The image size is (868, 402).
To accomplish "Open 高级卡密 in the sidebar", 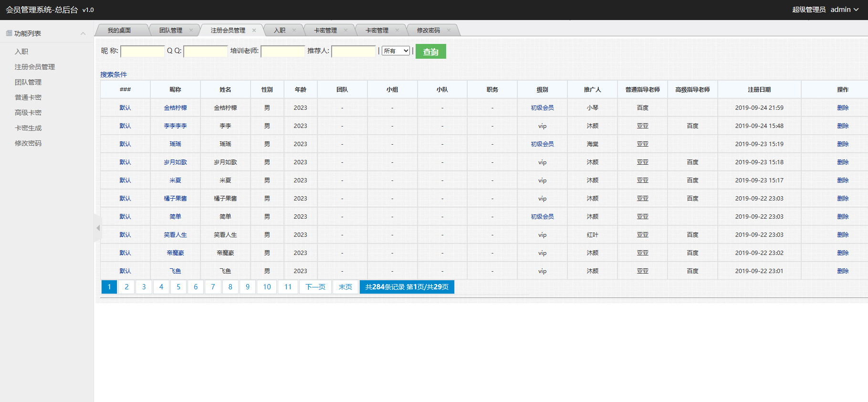I will [28, 113].
